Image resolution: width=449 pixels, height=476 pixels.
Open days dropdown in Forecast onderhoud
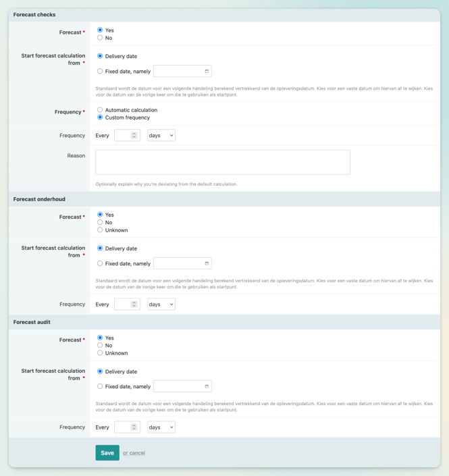click(x=161, y=305)
